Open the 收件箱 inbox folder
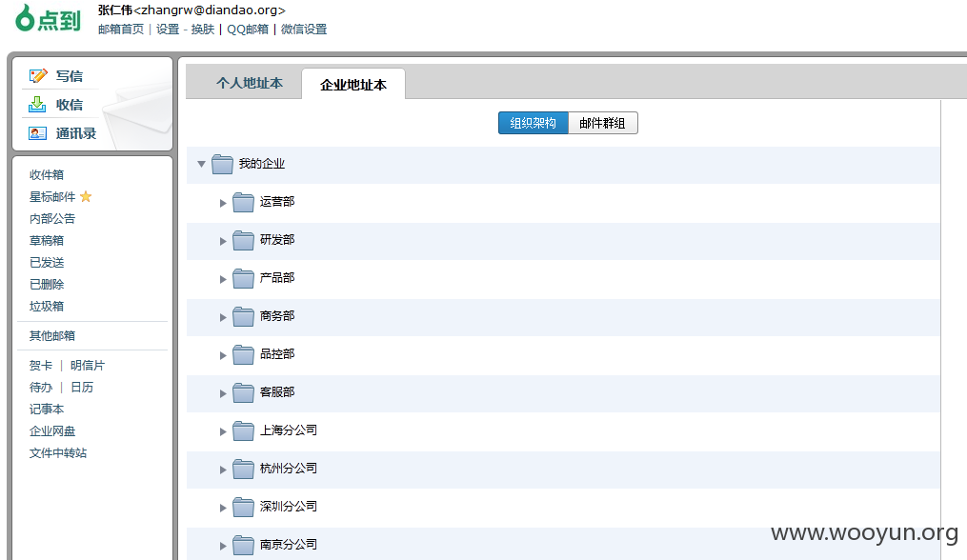The height and width of the screenshot is (560, 967). 47,175
